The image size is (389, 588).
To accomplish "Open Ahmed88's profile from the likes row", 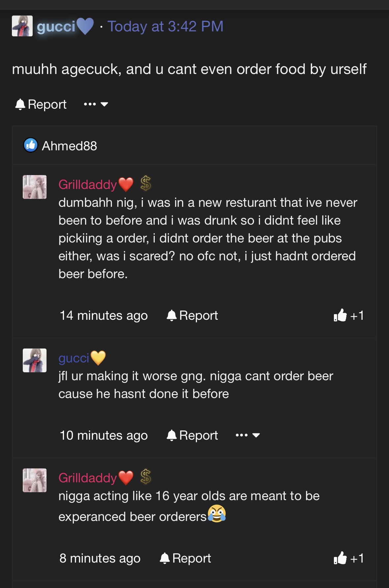I will pos(69,146).
